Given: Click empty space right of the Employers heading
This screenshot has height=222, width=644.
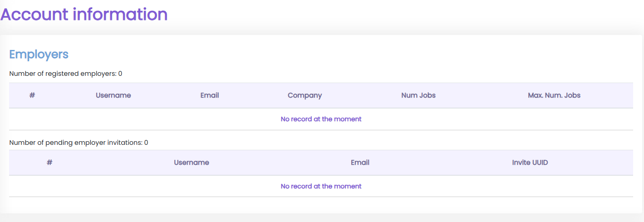Looking at the screenshot, I should tap(318, 54).
